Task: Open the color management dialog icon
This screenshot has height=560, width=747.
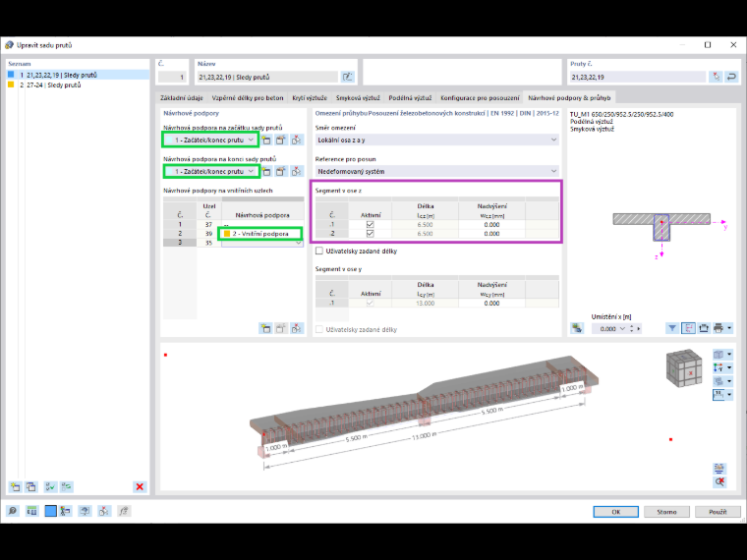Action: [x=65, y=511]
